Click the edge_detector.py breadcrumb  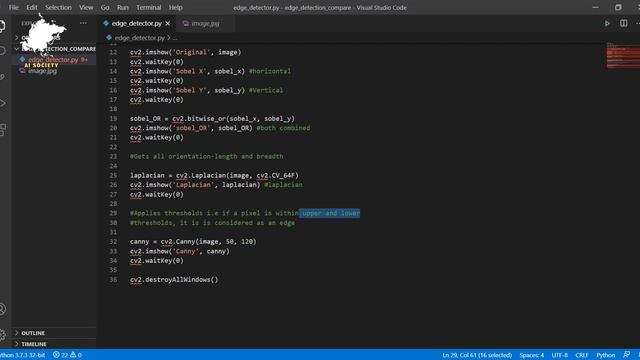pyautogui.click(x=139, y=38)
